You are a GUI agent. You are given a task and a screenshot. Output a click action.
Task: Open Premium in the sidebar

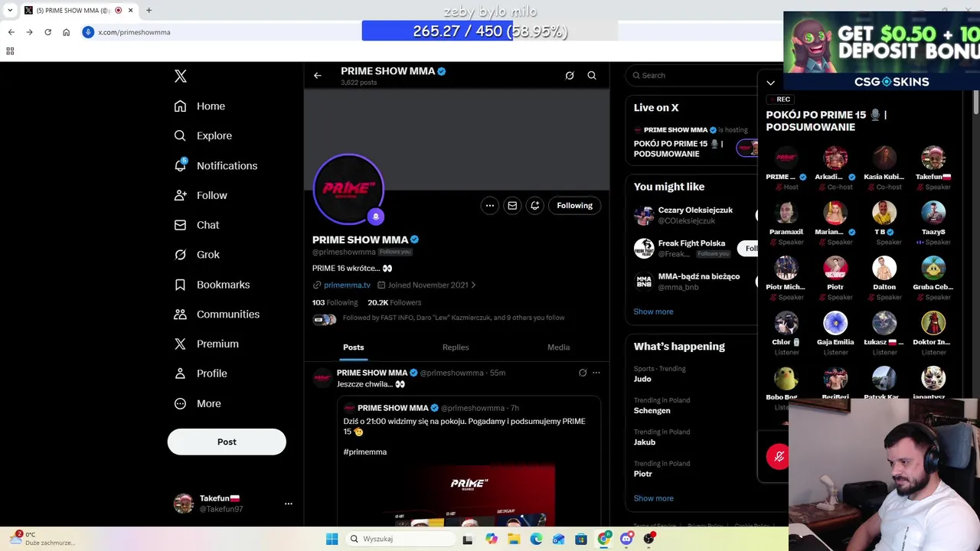coord(207,344)
